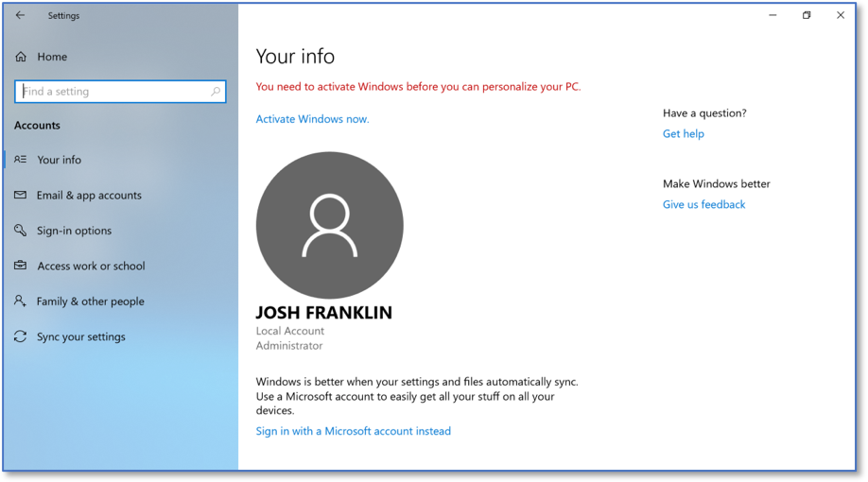Click the JOSH FRANKLIN name text

tap(323, 313)
